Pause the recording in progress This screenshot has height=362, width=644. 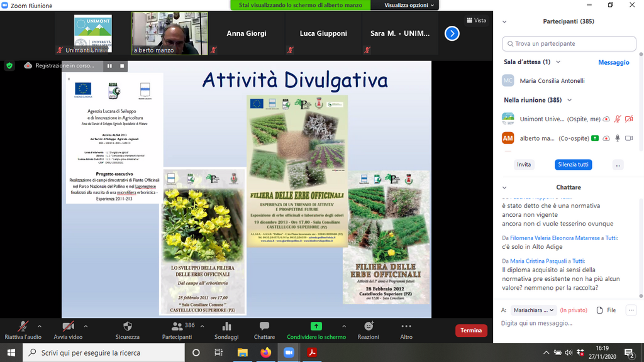click(x=109, y=65)
